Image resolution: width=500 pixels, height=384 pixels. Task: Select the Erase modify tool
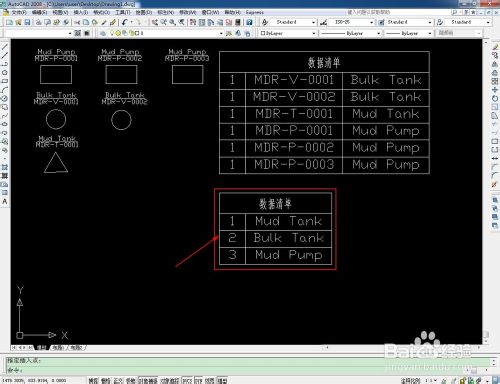[x=495, y=47]
